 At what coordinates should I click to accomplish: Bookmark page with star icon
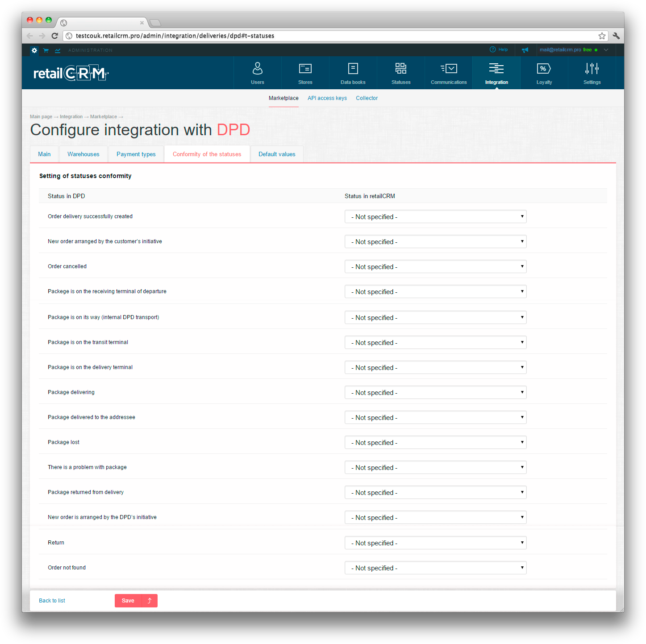pos(602,36)
